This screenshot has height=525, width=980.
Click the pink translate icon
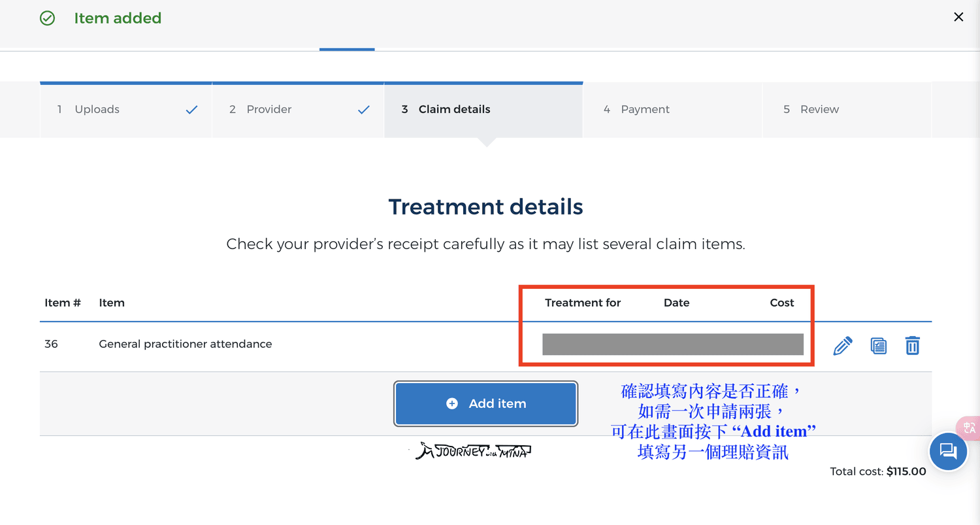click(970, 428)
